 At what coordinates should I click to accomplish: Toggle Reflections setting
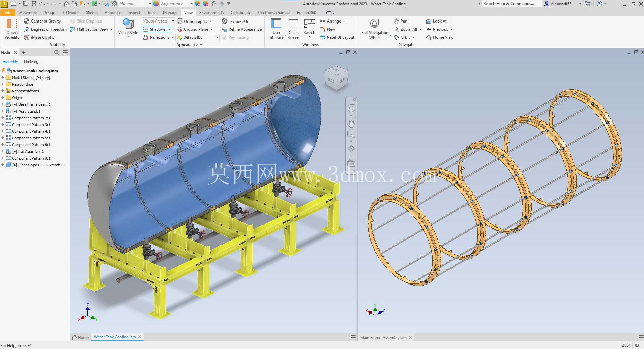(x=156, y=37)
